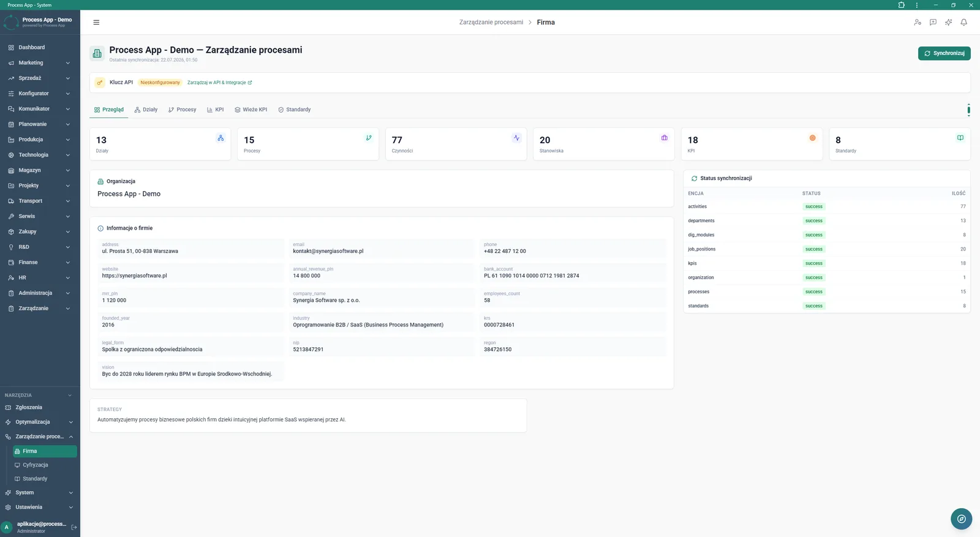Click the Technologia icon in sidebar
The height and width of the screenshot is (537, 980).
point(11,155)
